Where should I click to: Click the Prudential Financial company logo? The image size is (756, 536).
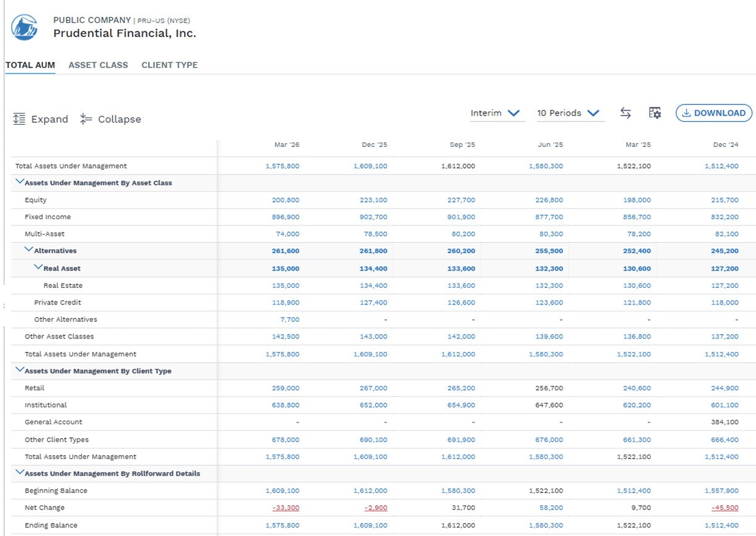(25, 27)
